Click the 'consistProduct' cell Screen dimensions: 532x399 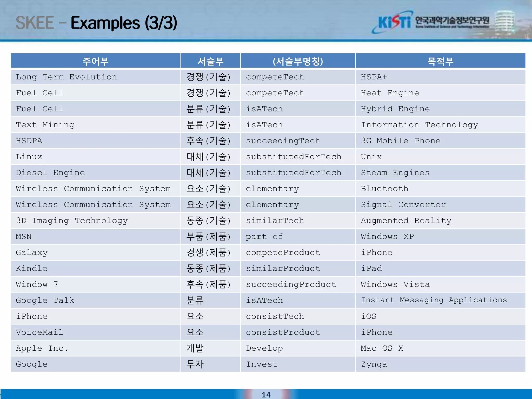point(298,332)
